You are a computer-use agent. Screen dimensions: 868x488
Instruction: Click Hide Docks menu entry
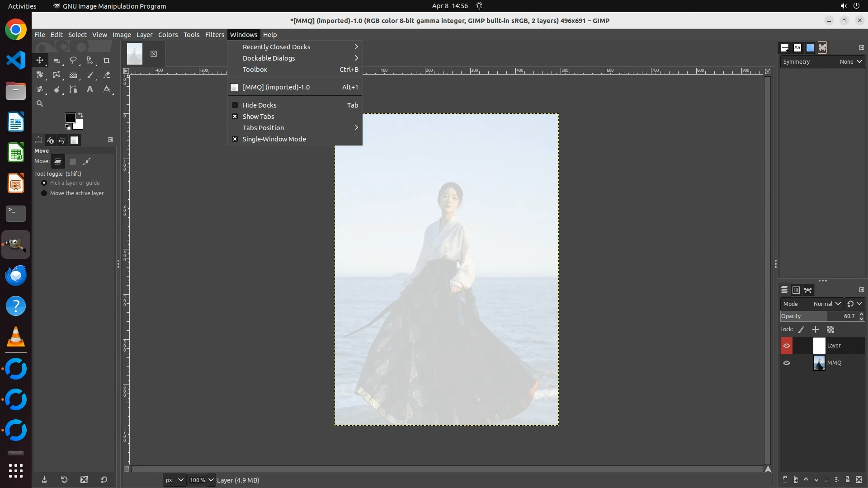pyautogui.click(x=259, y=105)
